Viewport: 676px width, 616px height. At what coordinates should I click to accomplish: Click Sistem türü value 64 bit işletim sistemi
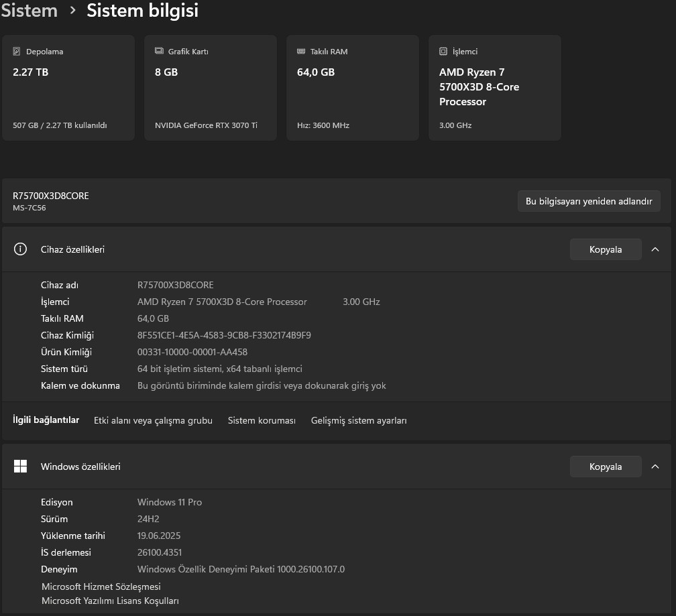[220, 369]
